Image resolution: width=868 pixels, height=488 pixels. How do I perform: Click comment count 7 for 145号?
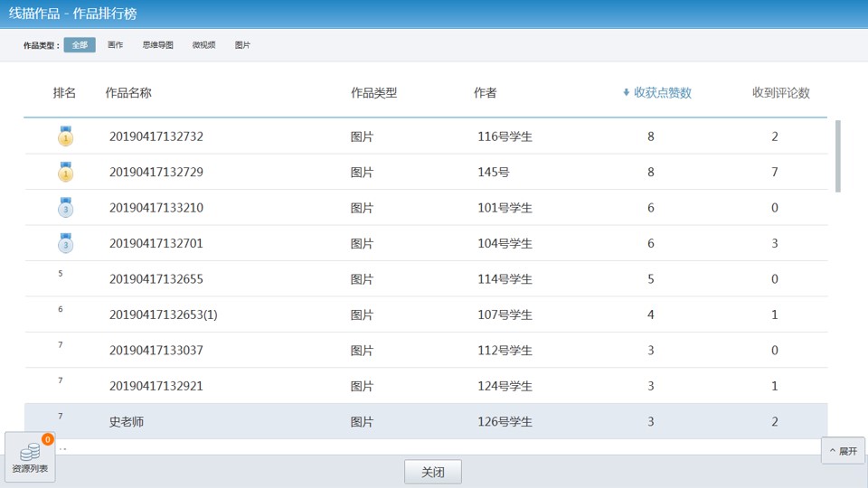(x=775, y=172)
